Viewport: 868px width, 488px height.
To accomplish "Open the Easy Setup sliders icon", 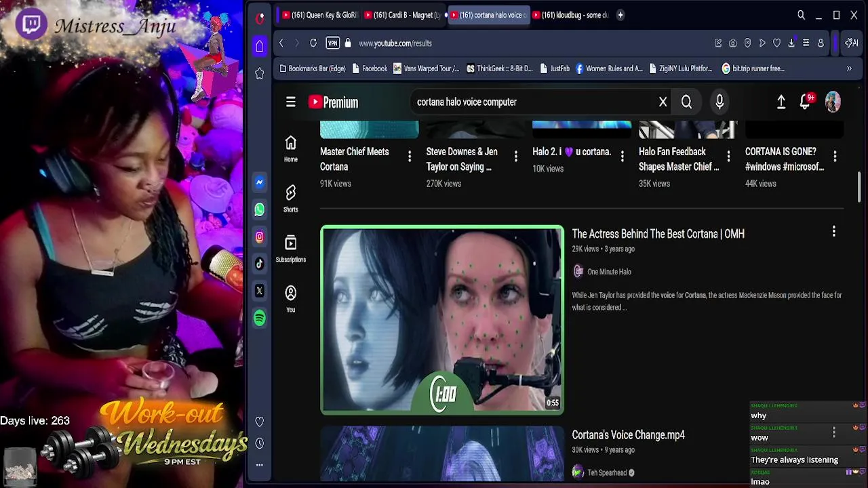I will [x=806, y=43].
